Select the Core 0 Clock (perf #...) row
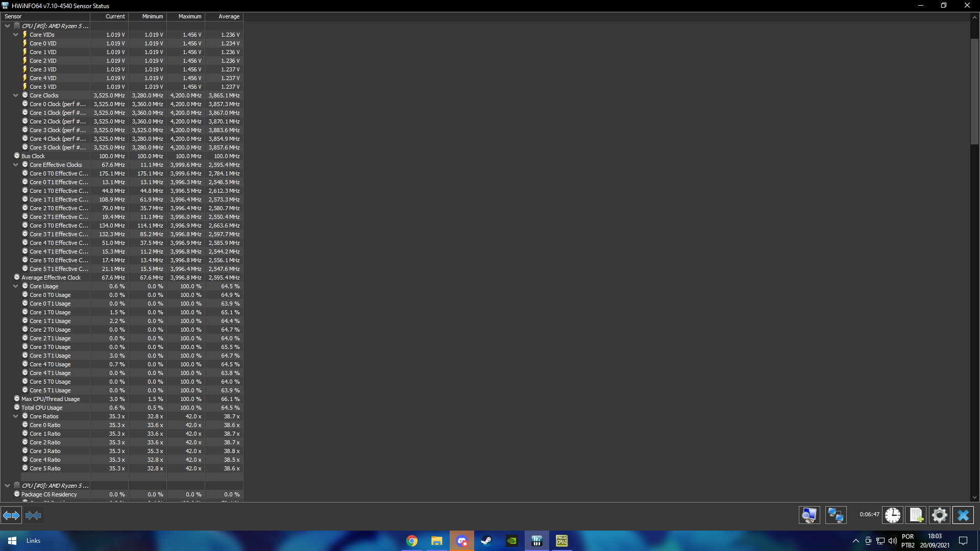The width and height of the screenshot is (980, 551). [x=121, y=104]
